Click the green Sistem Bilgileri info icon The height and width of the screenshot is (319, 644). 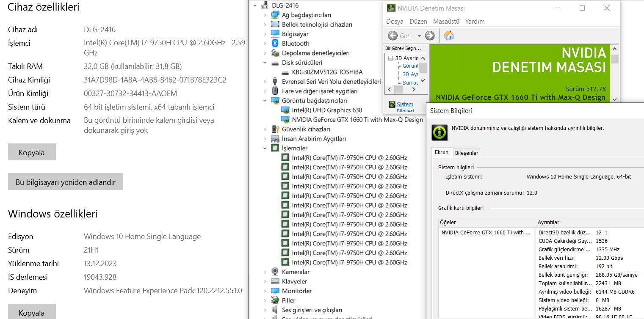pos(439,132)
